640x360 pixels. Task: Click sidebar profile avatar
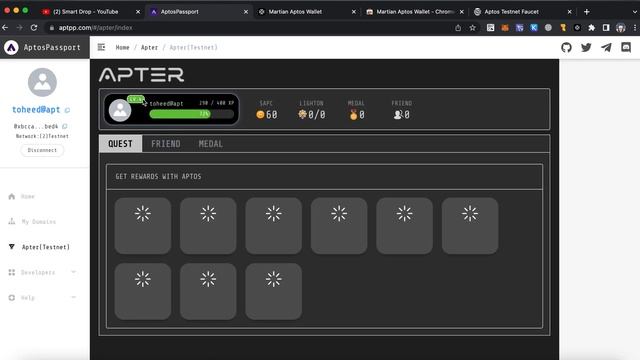click(42, 82)
